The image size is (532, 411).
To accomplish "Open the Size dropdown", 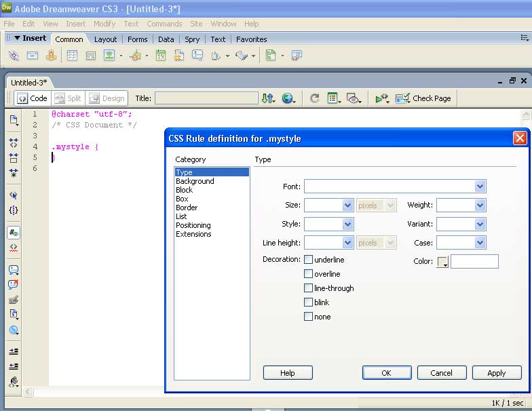I will click(x=347, y=205).
